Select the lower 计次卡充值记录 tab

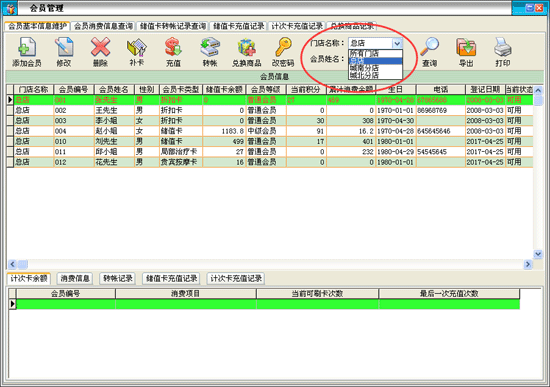coord(235,279)
